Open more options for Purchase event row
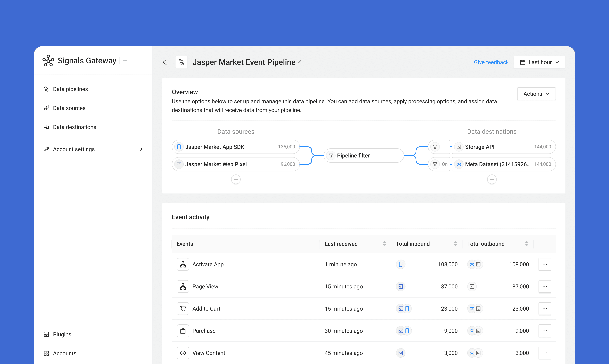The image size is (609, 364). pos(545,331)
